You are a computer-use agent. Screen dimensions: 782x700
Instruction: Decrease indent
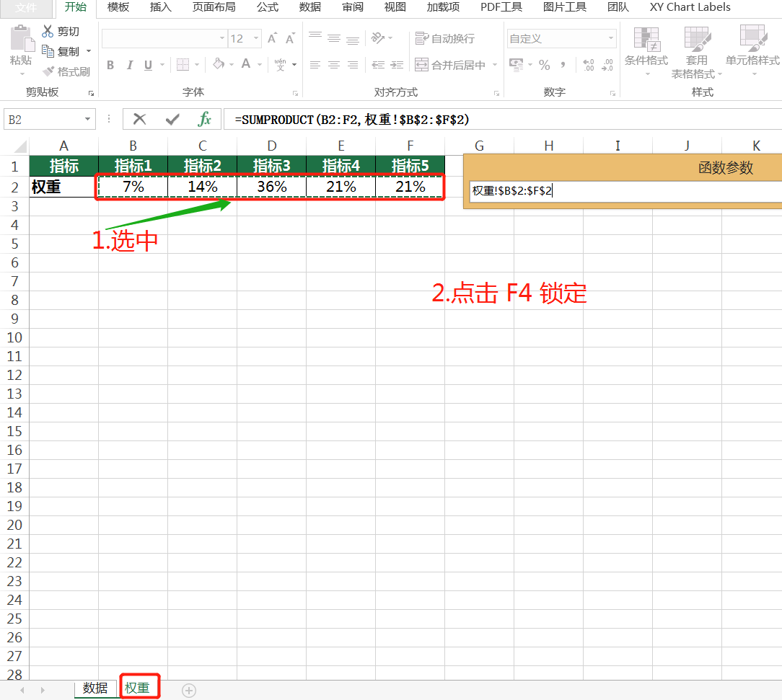click(378, 65)
